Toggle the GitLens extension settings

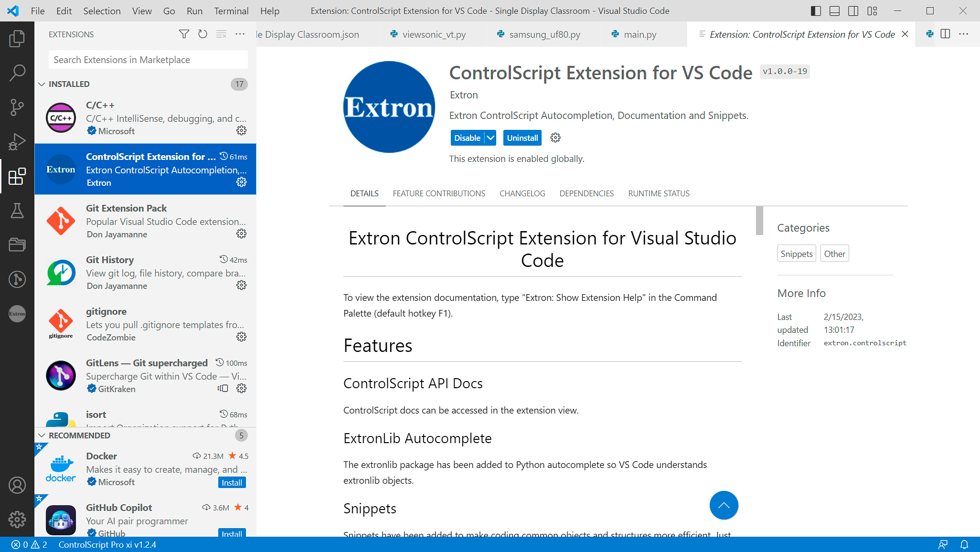tap(241, 388)
